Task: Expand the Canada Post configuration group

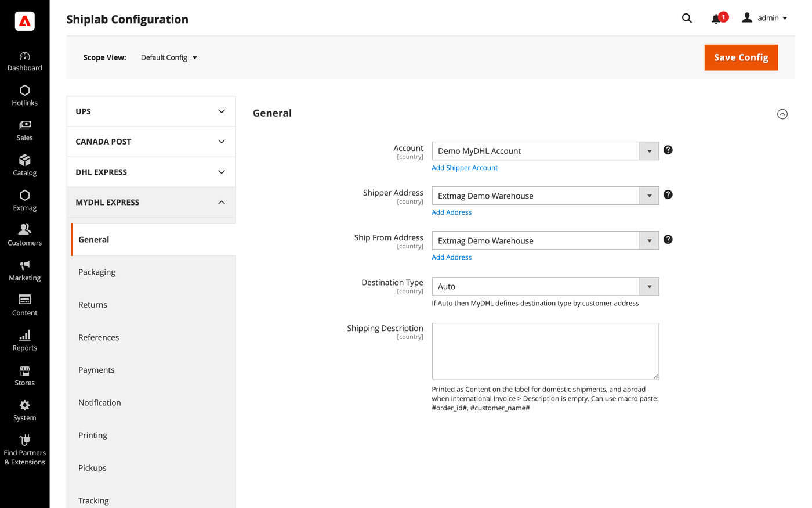Action: 151,142
